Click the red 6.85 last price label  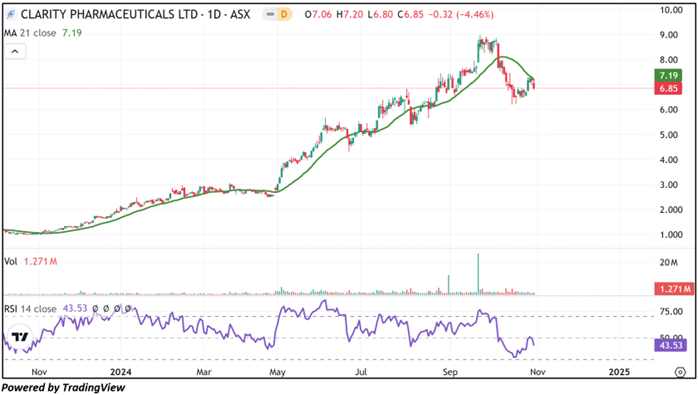point(668,88)
